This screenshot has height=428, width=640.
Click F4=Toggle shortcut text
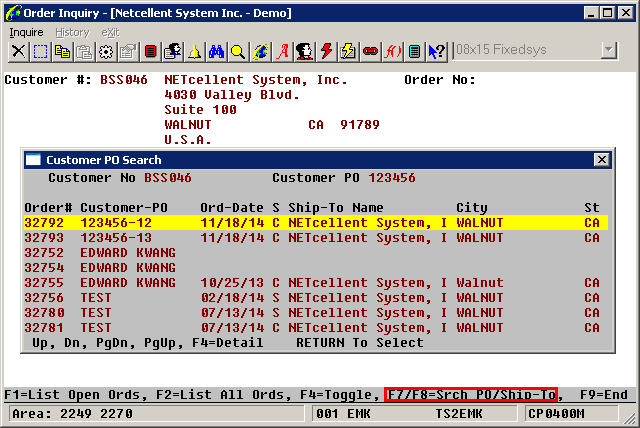click(336, 395)
